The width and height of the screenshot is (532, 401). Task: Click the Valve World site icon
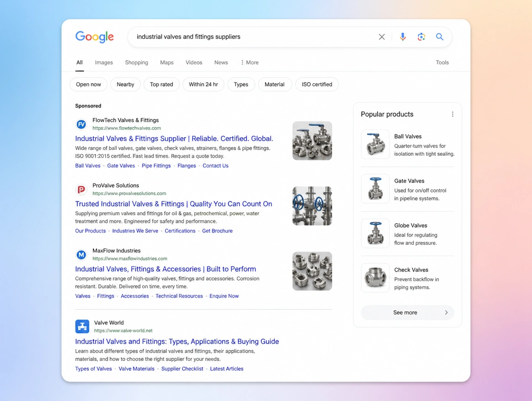pos(82,326)
